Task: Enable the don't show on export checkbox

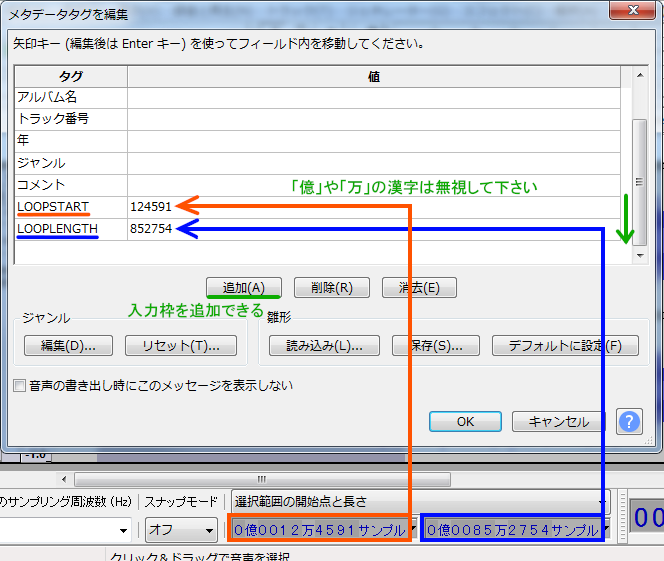Action: pos(19,385)
